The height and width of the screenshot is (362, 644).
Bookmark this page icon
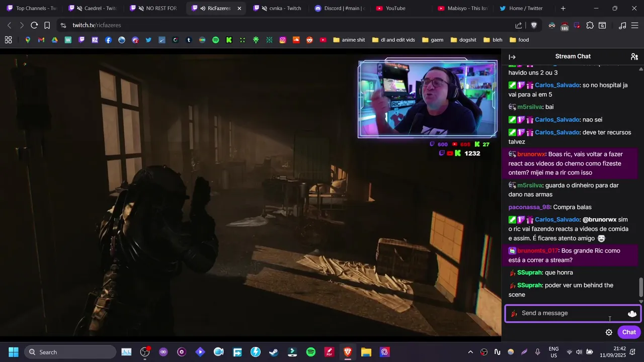click(x=47, y=25)
